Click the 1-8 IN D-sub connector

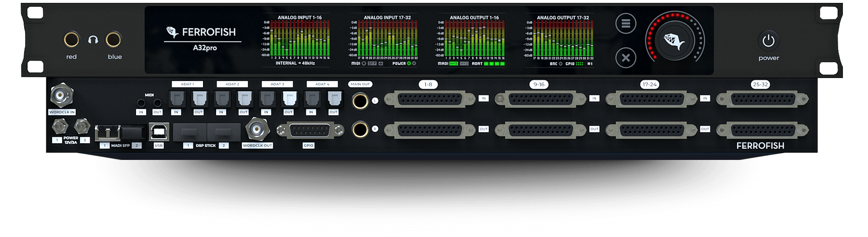(429, 100)
